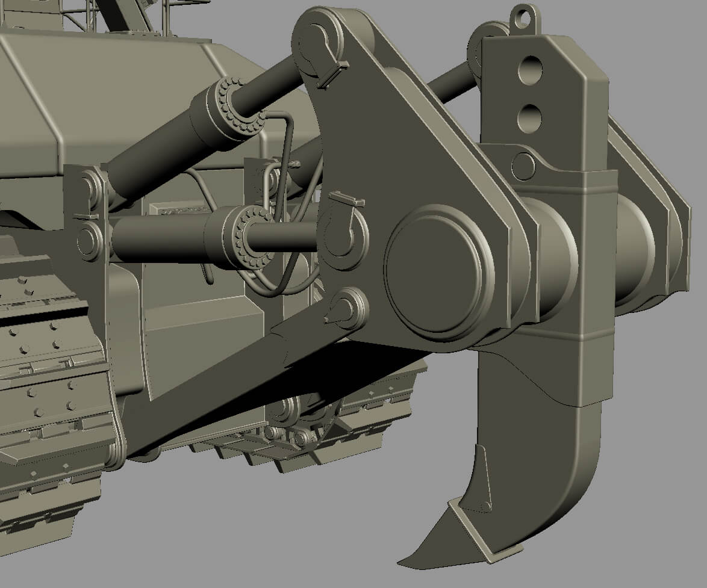Viewport: 707px width, 588px height.
Task: Select the upper hydraulic cylinder barrel
Action: point(158,150)
